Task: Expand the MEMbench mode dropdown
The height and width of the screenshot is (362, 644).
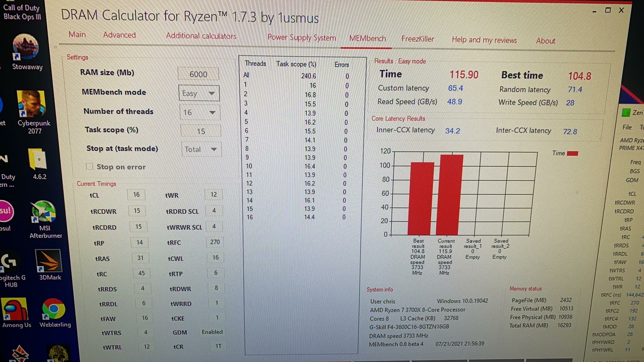Action: coord(199,93)
